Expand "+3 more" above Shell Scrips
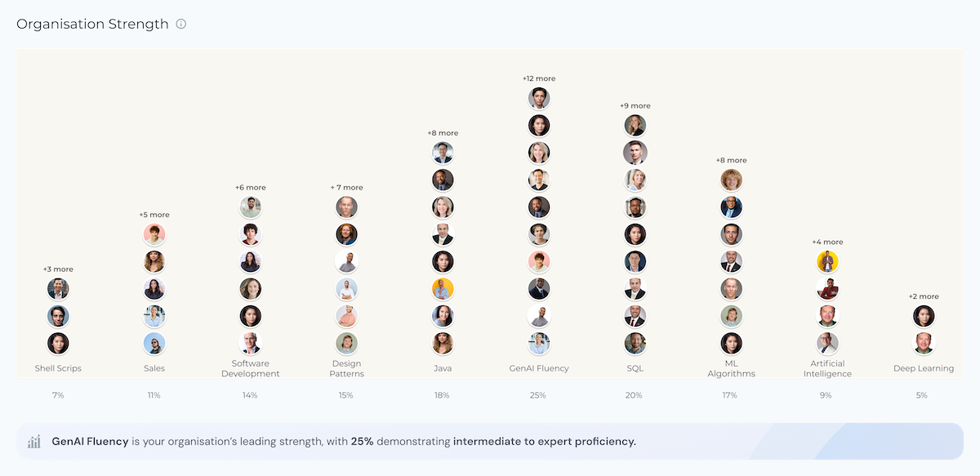Screen dimensions: 980x476 58,269
